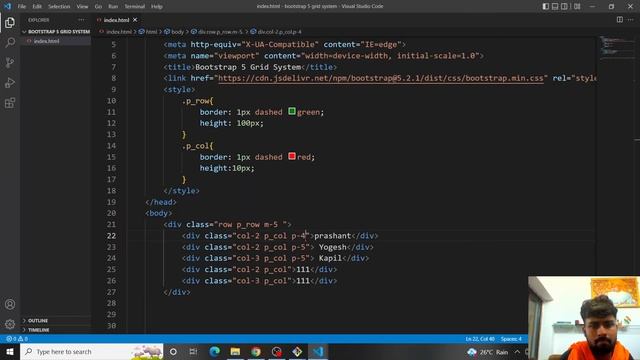640x360 pixels.
Task: Click the Ln 22, Col 40 status item
Action: coord(480,339)
